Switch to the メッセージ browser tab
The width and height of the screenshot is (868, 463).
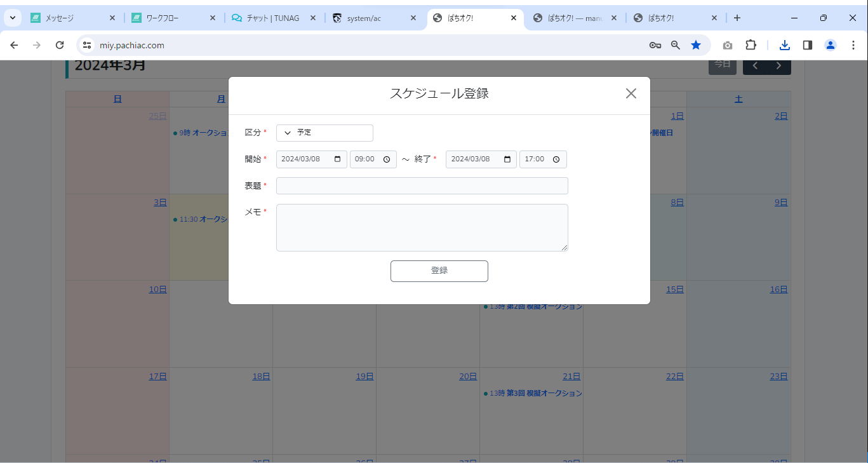72,18
